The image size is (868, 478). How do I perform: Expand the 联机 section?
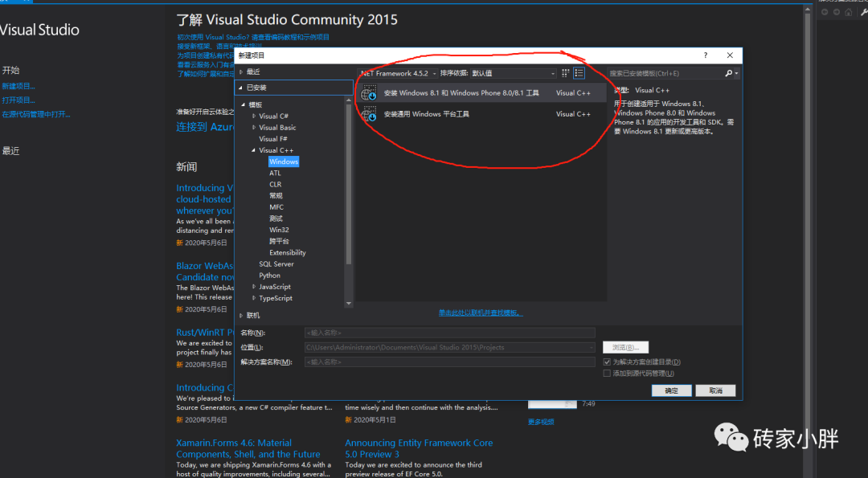[x=241, y=316]
